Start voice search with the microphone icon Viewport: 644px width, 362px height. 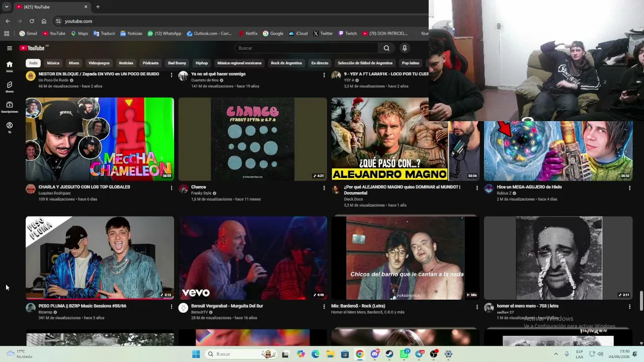[x=405, y=48]
